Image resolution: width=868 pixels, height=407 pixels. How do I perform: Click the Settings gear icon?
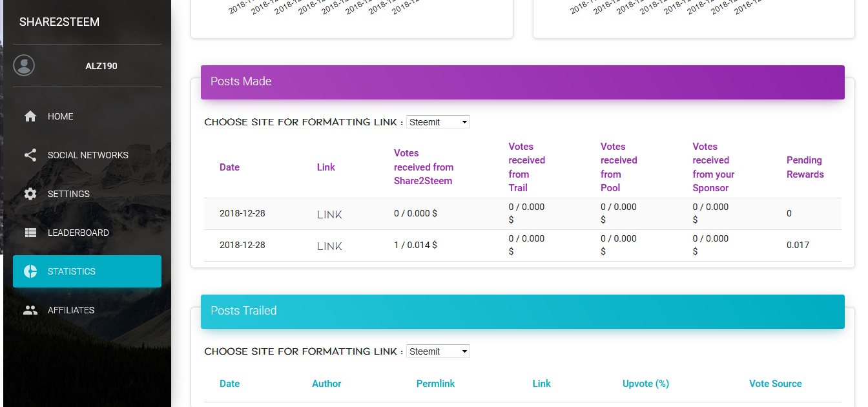pos(30,194)
